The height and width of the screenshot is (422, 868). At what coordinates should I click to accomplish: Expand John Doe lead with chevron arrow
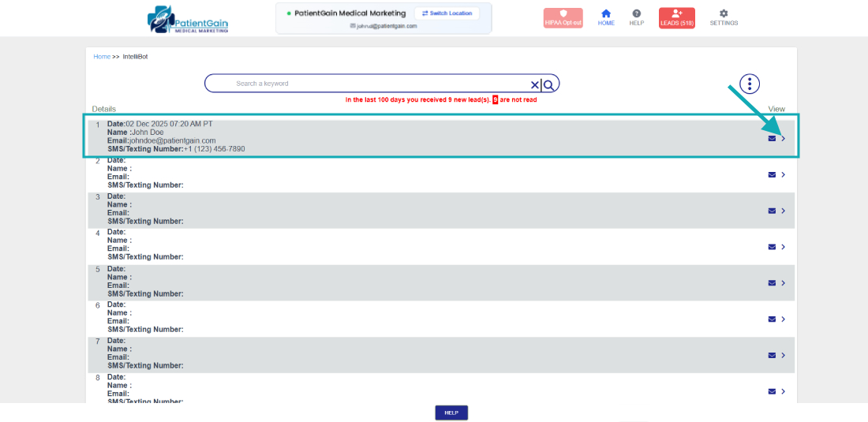[783, 139]
